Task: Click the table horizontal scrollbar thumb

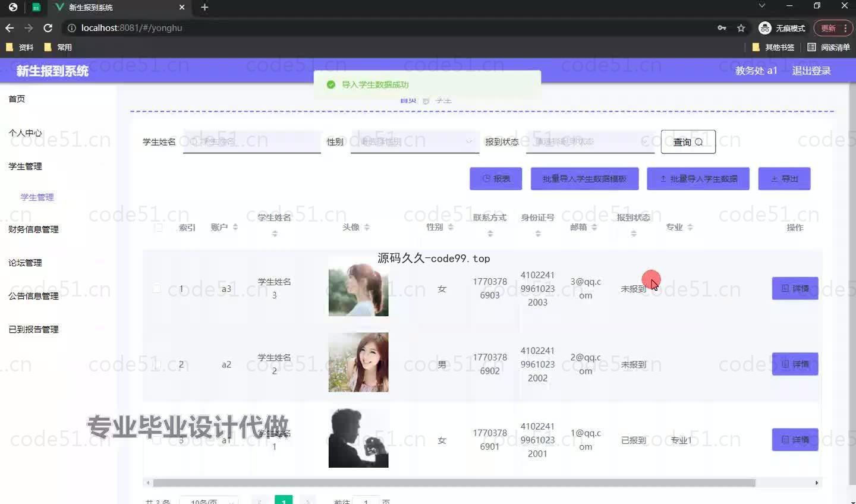Action: tap(454, 483)
